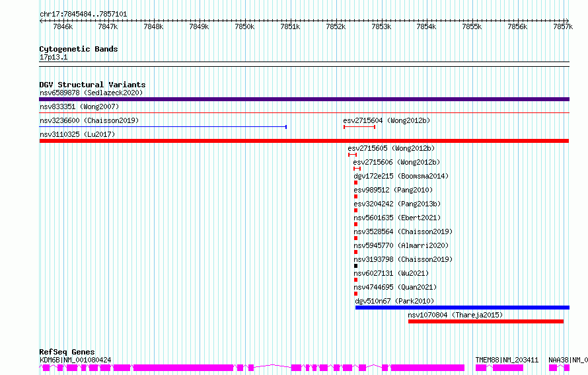Select the red nsv3110325 variant bar
Screen dimensions: 588x375
click(x=304, y=141)
